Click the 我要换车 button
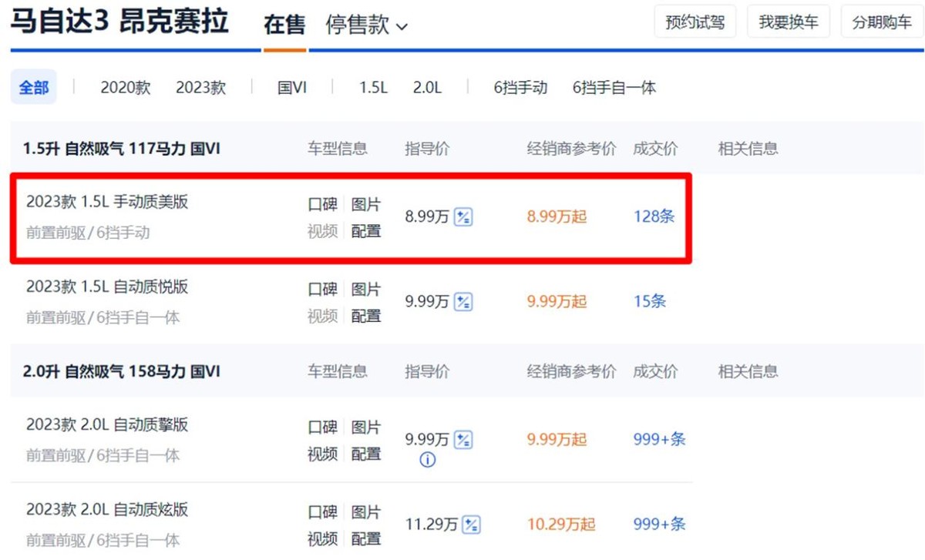Image resolution: width=925 pixels, height=560 pixels. click(788, 22)
